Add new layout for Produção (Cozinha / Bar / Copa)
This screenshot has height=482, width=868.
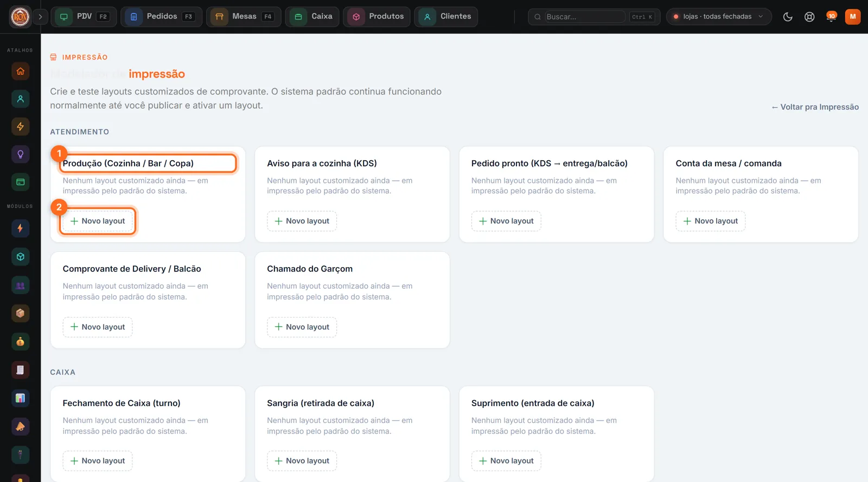point(98,221)
